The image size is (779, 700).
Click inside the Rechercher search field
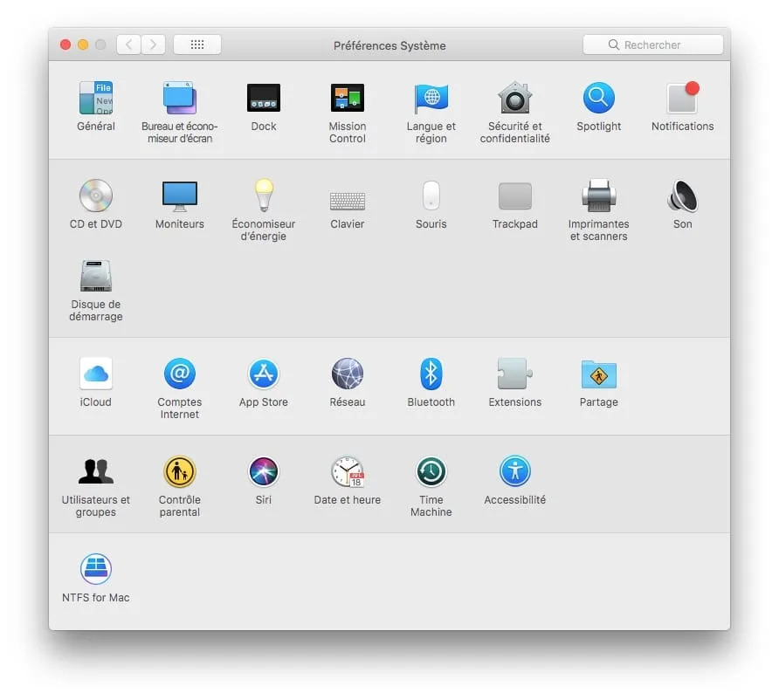pos(653,45)
